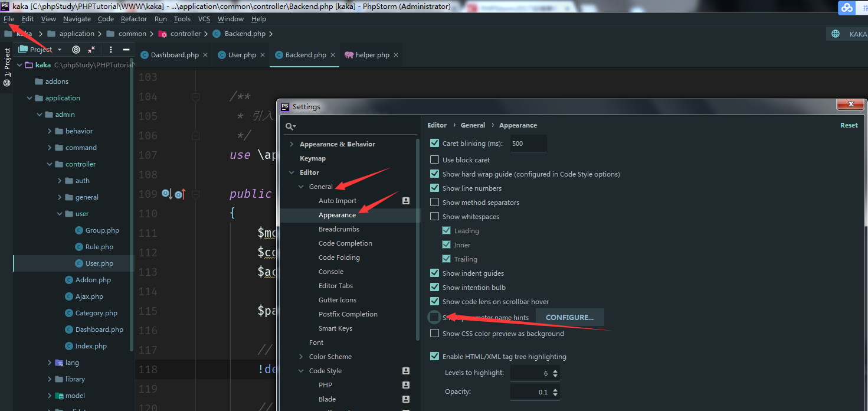Screen dimensions: 868x411
Task: Collapse the application folder in project tree
Action: [30, 98]
